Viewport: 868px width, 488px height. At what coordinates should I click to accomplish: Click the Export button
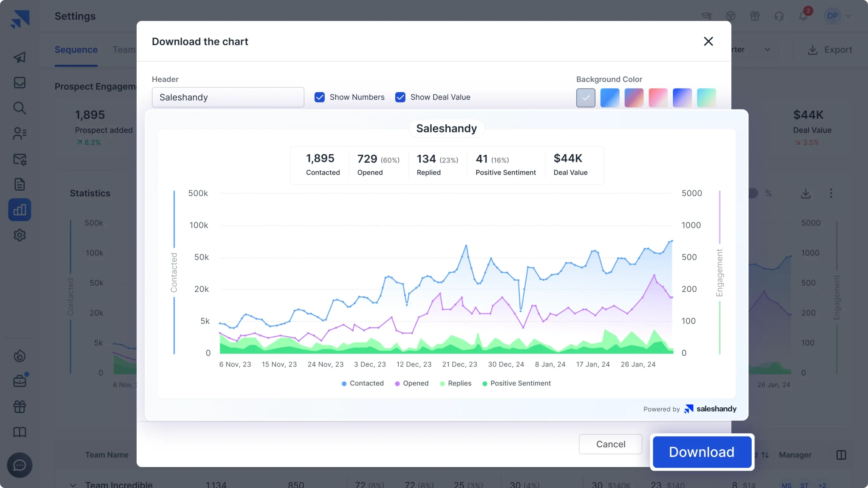coord(830,50)
